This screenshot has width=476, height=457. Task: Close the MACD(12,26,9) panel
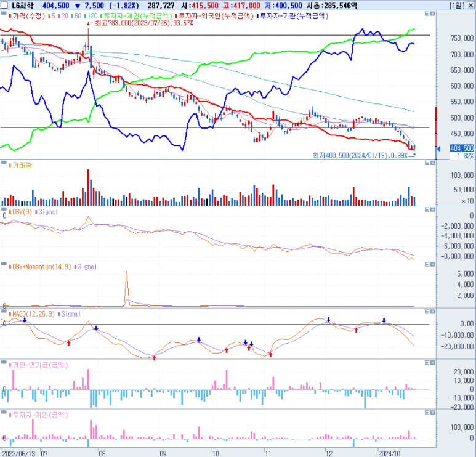point(433,312)
